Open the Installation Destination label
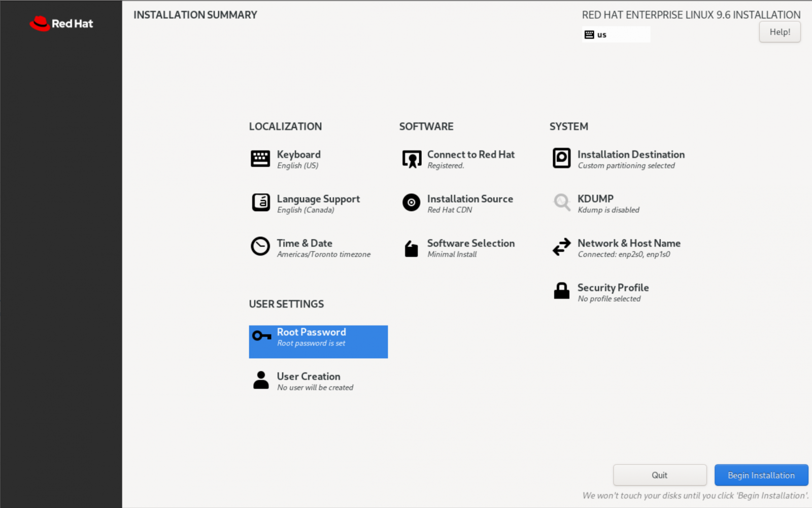The width and height of the screenshot is (812, 508). pos(631,154)
